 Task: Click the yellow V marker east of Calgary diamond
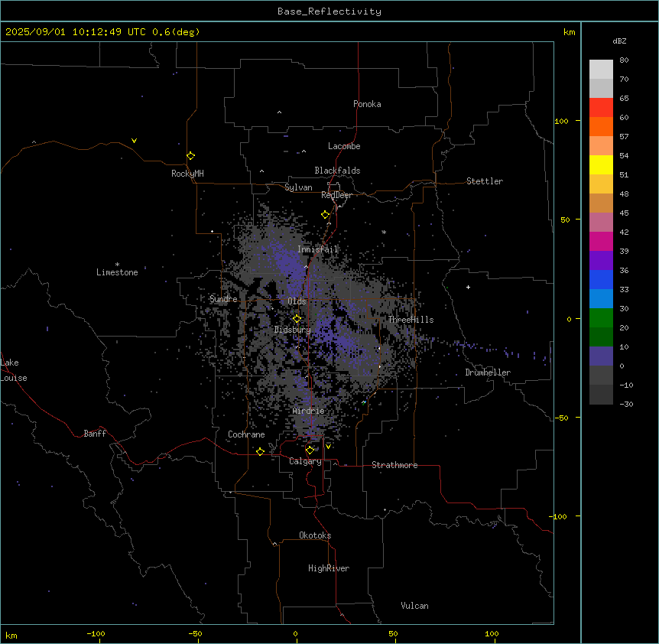[x=328, y=447]
